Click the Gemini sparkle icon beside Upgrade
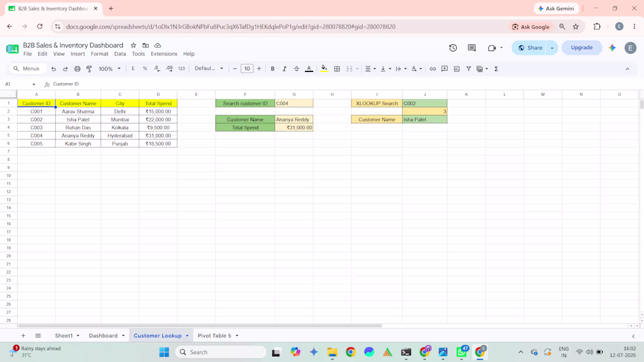This screenshot has height=362, width=644. [612, 48]
